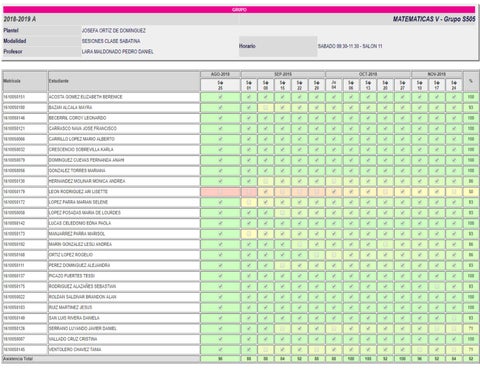480x371 pixels.
Task: Click the percentage column header
Action: pos(471,81)
